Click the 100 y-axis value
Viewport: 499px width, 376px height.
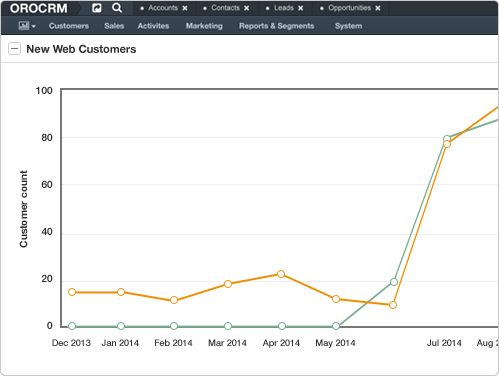44,90
